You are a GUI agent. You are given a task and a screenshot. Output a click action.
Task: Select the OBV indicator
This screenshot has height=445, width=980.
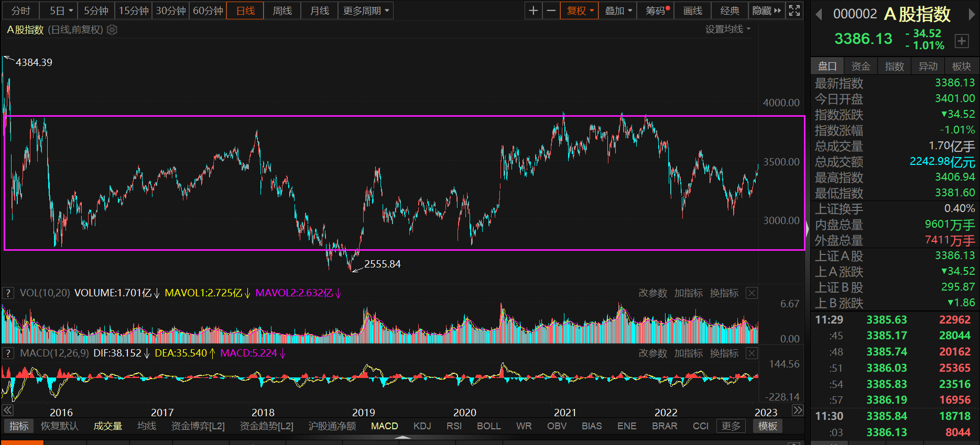tap(557, 426)
